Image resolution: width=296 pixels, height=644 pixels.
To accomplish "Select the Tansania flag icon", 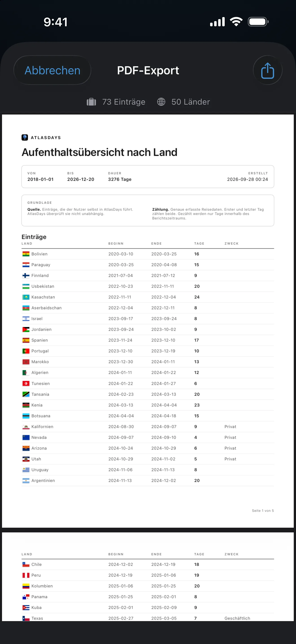I will click(26, 394).
